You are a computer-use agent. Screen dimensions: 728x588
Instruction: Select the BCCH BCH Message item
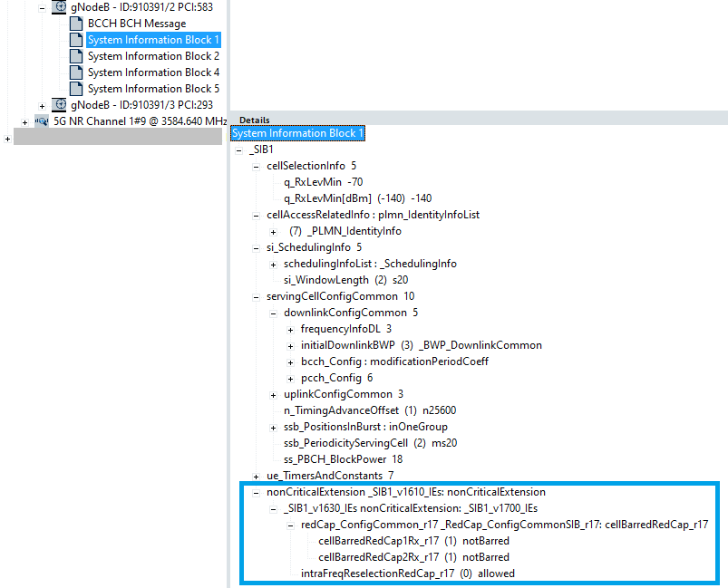[x=137, y=24]
